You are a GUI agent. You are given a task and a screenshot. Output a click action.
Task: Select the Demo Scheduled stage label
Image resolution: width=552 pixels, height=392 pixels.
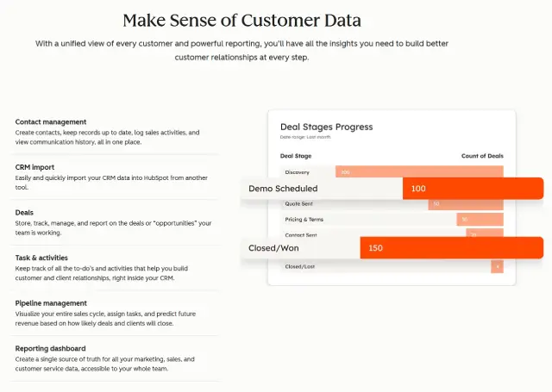(283, 189)
